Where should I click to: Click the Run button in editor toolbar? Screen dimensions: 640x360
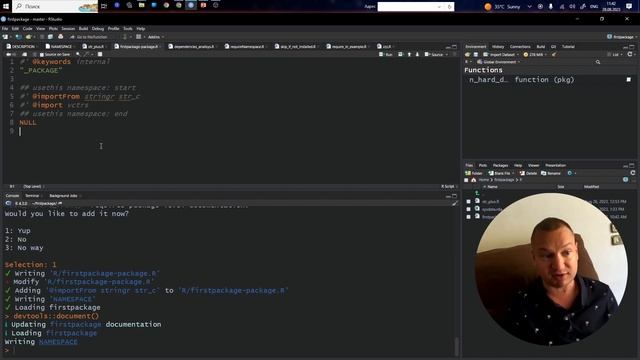click(x=386, y=54)
